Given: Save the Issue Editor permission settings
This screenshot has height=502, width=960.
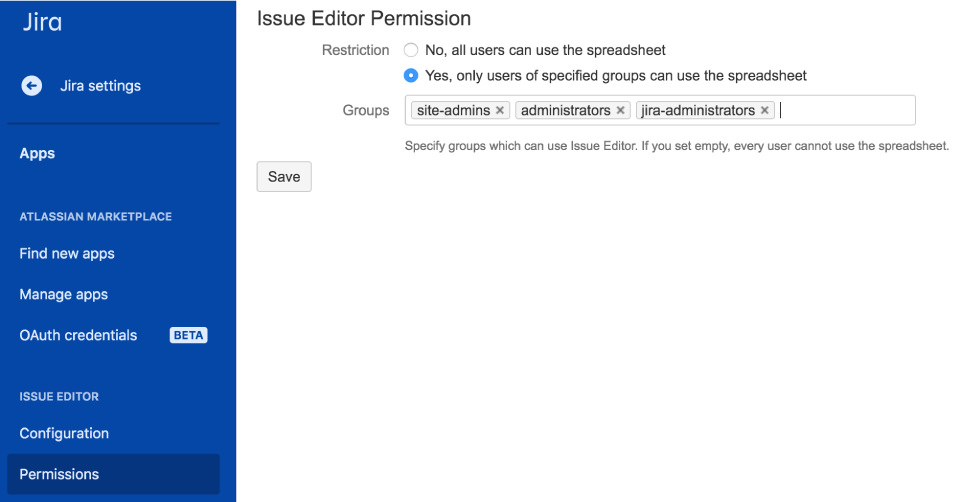Looking at the screenshot, I should [x=284, y=177].
